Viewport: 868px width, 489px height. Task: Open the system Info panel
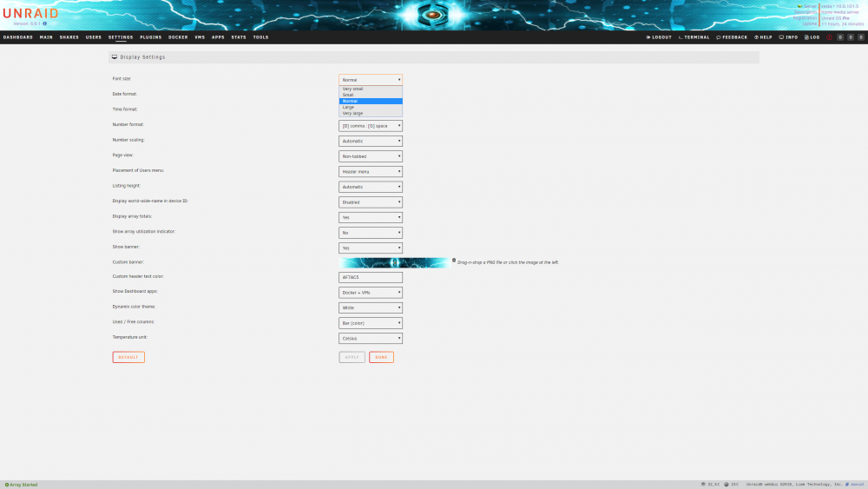coord(788,37)
